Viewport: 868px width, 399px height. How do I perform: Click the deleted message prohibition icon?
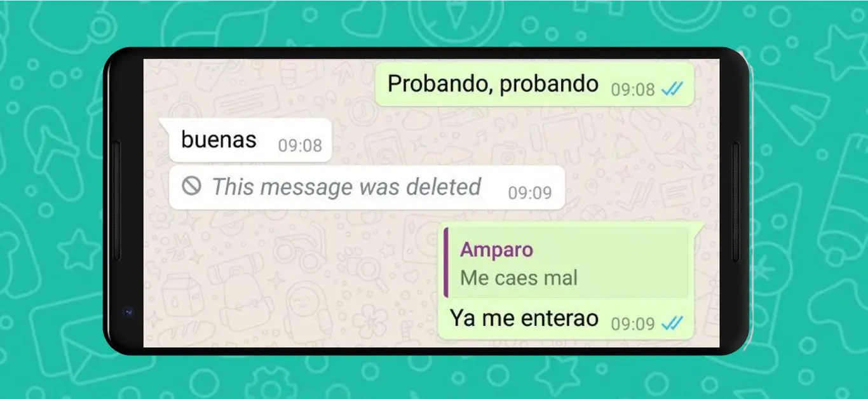tap(191, 186)
